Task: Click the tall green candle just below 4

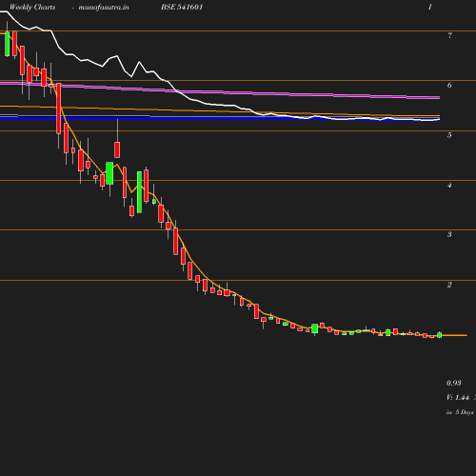Action: [x=139, y=192]
